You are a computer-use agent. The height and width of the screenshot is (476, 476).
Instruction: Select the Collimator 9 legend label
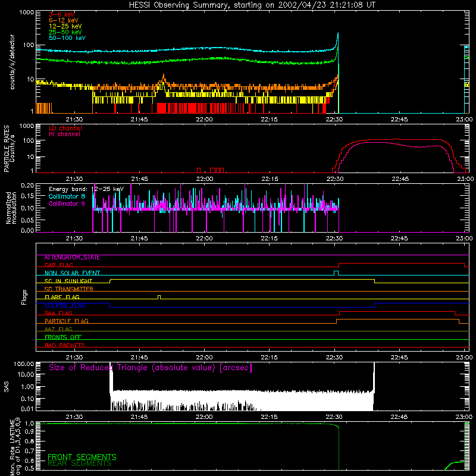67,203
